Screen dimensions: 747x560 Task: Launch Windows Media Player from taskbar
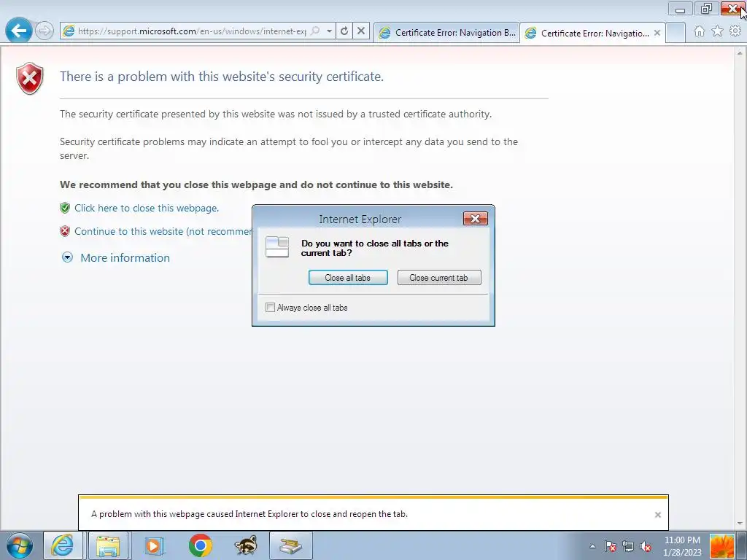point(153,545)
